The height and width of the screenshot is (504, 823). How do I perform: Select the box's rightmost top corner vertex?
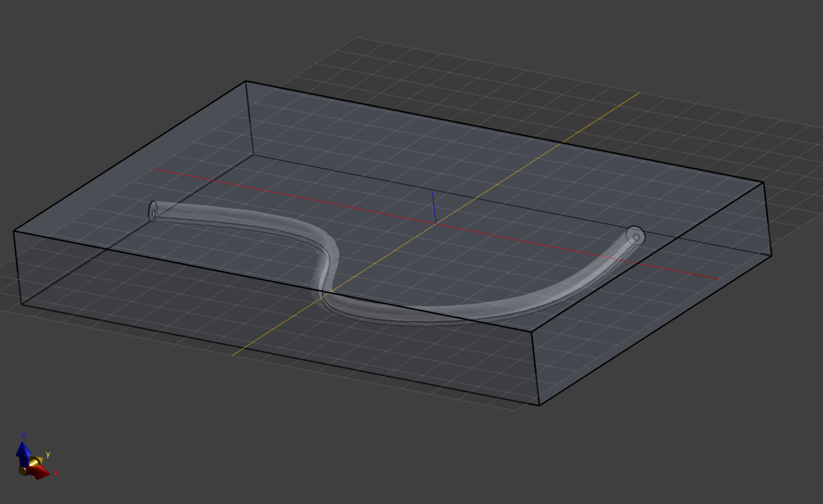click(x=763, y=182)
